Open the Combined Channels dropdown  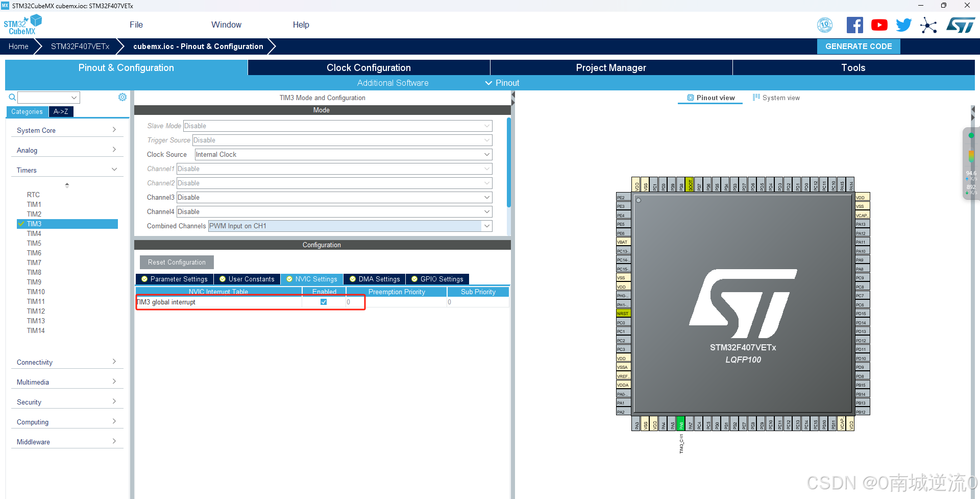pos(350,226)
